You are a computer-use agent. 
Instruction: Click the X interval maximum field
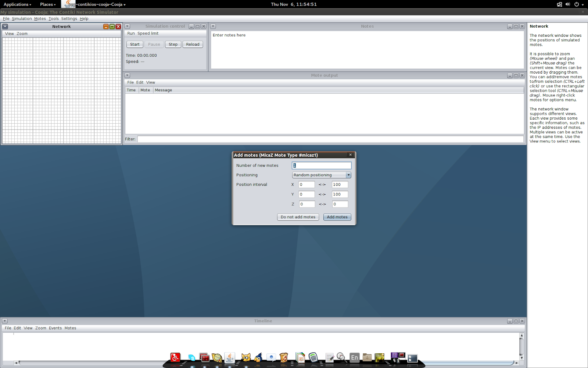click(340, 185)
